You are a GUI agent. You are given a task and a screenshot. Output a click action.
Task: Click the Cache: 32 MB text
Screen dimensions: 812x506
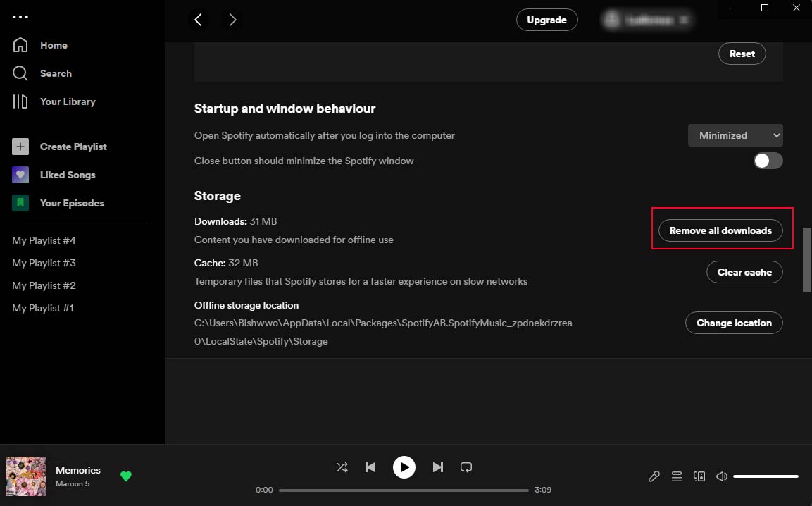click(x=226, y=263)
